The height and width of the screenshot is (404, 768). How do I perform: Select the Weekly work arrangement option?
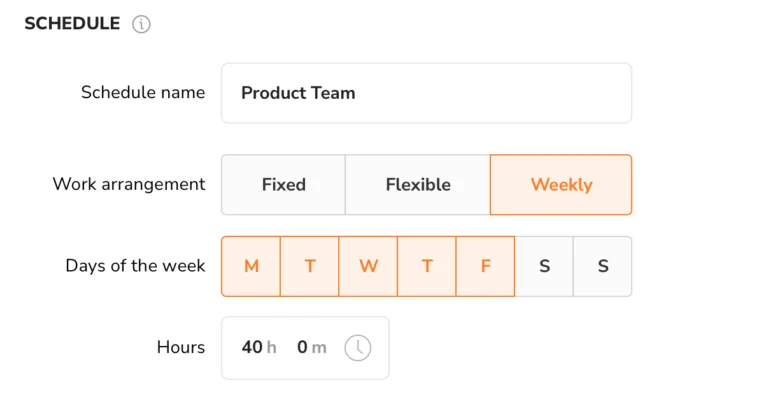click(x=561, y=185)
